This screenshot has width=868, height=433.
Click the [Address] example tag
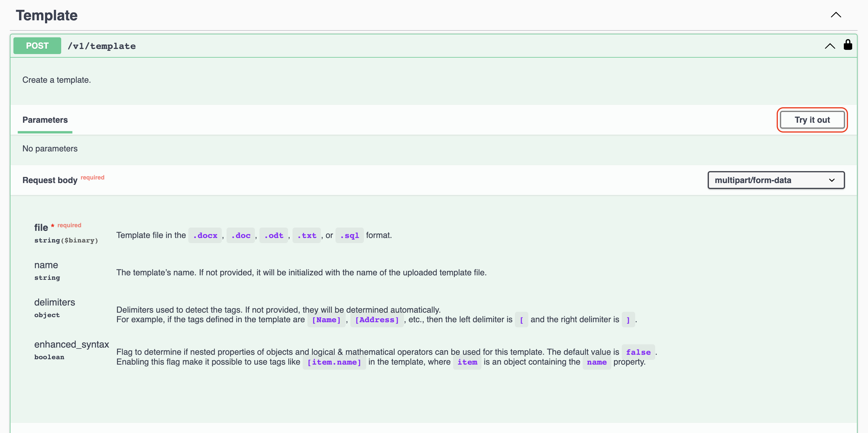pyautogui.click(x=377, y=320)
